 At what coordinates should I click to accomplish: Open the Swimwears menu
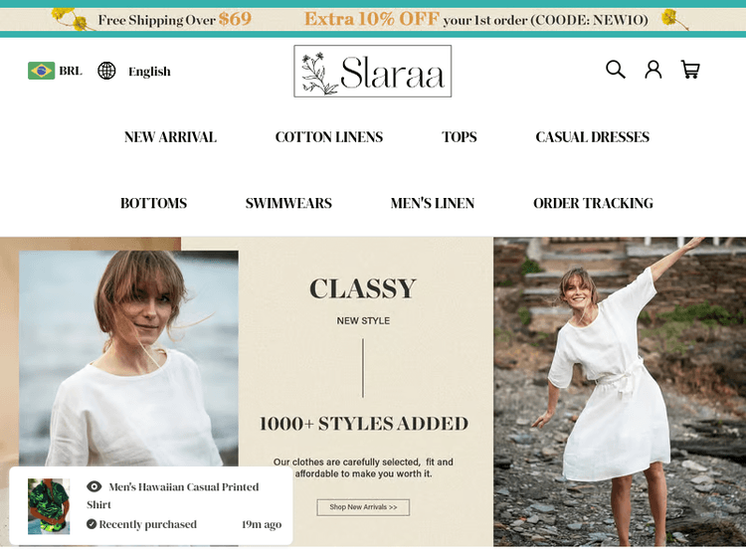click(x=288, y=203)
